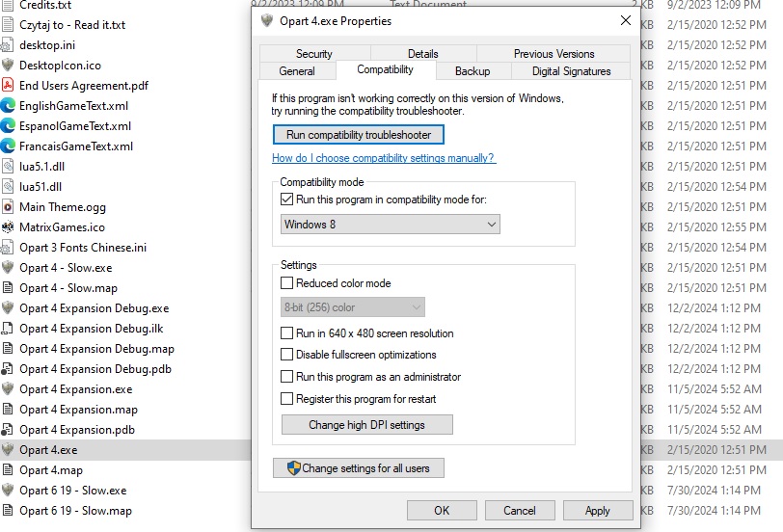This screenshot has width=783, height=532.
Task: Click the Main Theme.ogg media icon
Action: click(x=8, y=206)
